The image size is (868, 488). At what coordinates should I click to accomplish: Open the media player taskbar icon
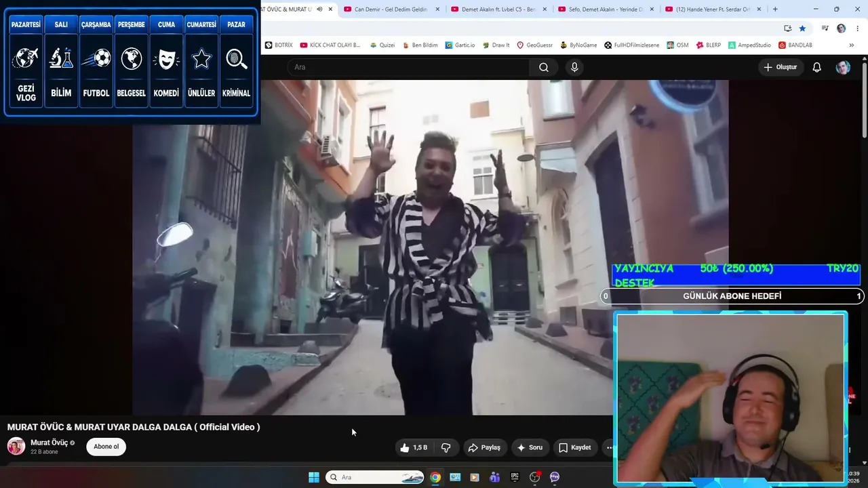tap(475, 477)
